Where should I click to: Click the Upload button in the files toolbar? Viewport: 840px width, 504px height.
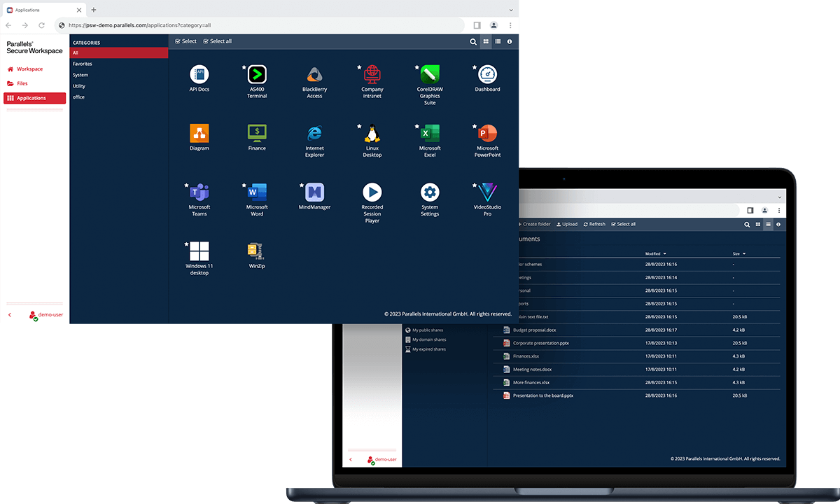567,225
